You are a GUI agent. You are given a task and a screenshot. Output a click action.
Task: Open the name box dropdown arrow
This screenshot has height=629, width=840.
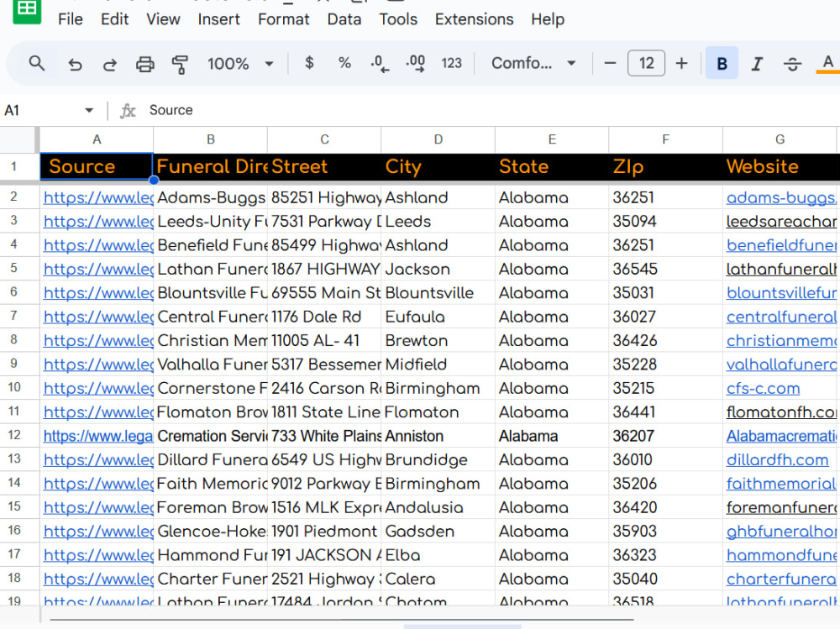click(89, 110)
